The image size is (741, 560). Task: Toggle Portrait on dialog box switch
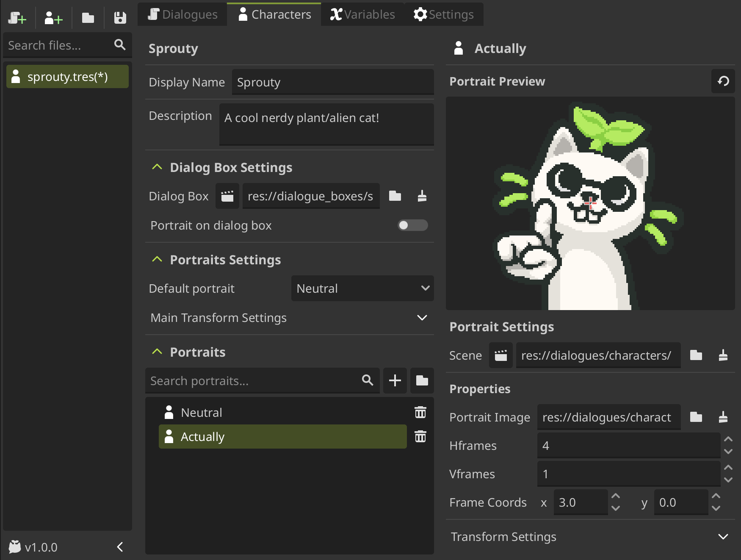click(412, 225)
